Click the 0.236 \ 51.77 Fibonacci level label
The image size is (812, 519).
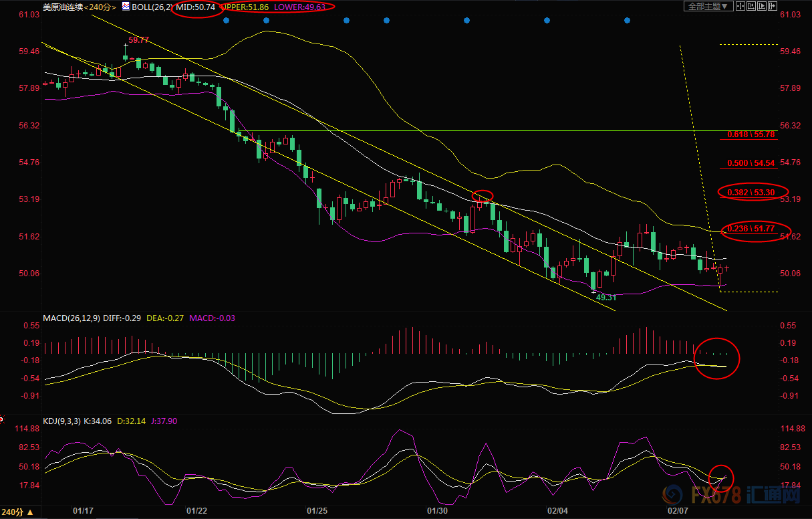(x=751, y=229)
